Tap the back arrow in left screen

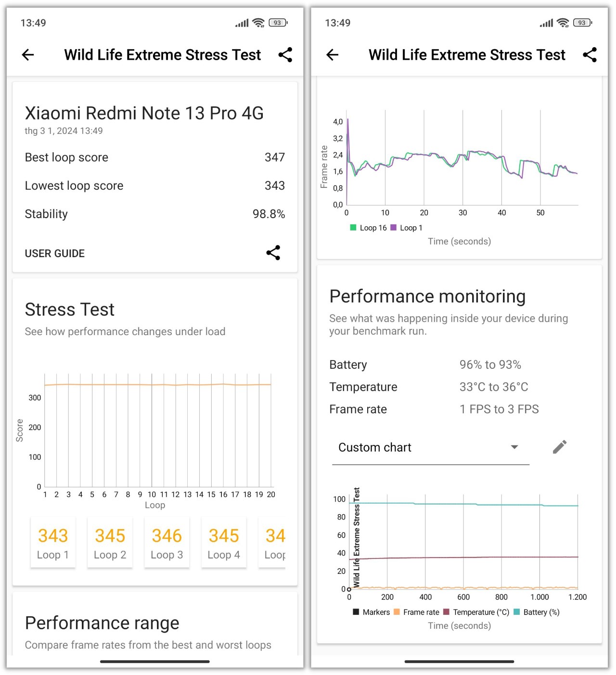(28, 55)
